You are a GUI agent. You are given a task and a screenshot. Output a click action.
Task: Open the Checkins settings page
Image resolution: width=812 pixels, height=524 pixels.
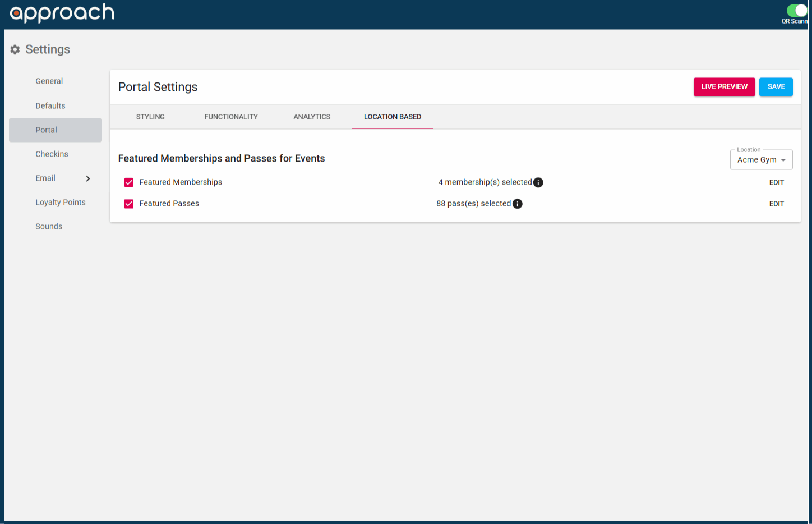point(52,154)
